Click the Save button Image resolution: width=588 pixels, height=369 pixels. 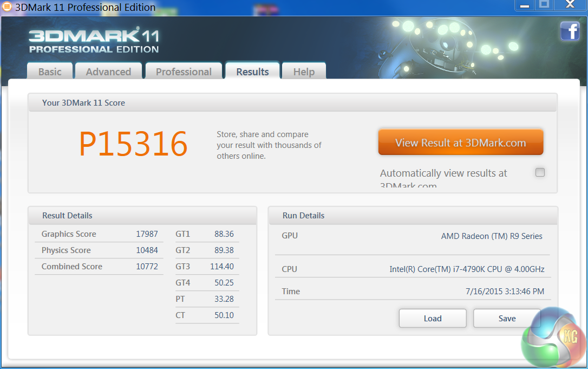(507, 318)
